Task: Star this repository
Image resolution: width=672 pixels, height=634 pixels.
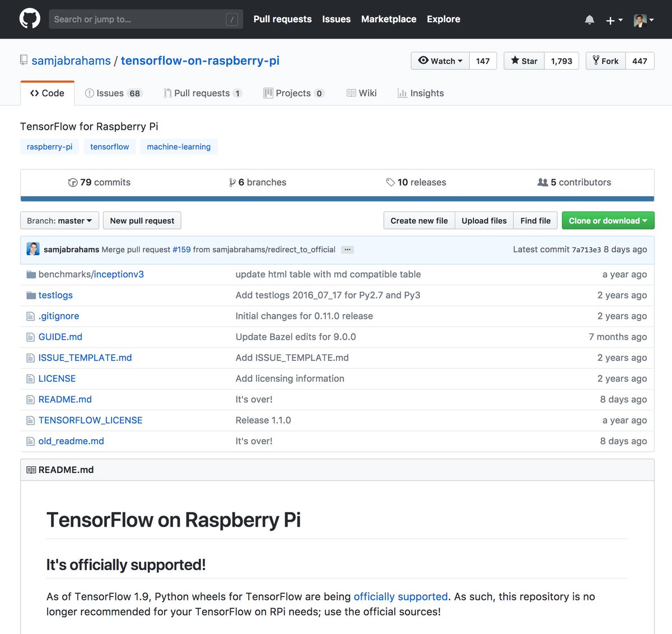Action: pos(524,61)
